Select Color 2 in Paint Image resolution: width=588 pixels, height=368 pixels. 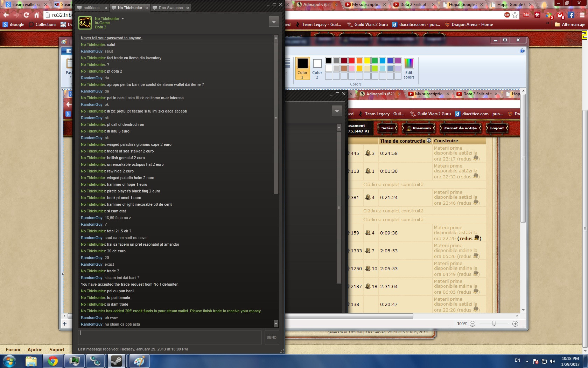[x=317, y=68]
